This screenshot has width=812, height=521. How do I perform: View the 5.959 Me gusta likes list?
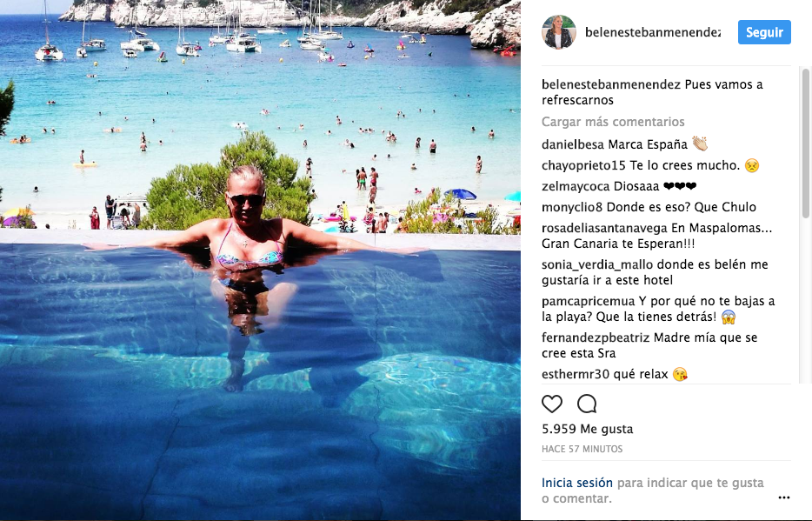point(587,429)
